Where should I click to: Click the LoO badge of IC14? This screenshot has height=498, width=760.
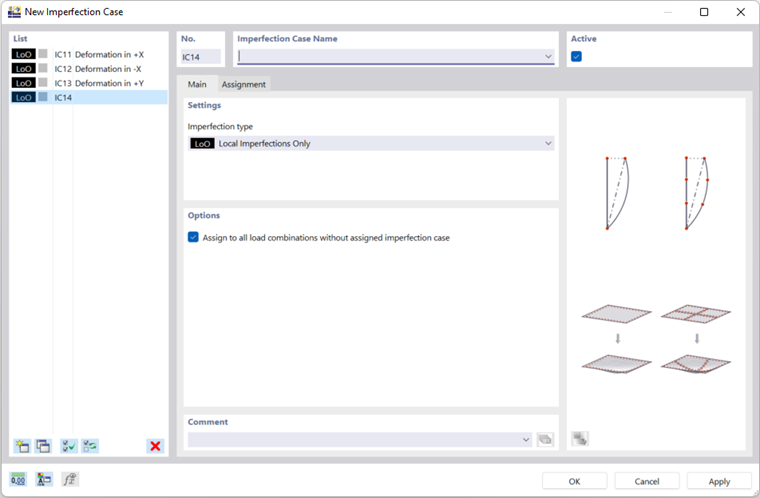tap(24, 97)
